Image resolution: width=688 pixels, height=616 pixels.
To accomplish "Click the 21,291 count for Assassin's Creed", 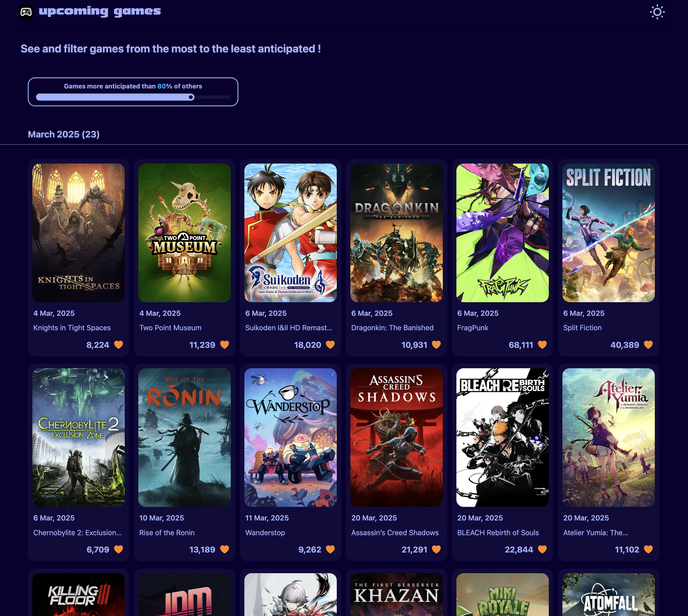I will coord(414,550).
